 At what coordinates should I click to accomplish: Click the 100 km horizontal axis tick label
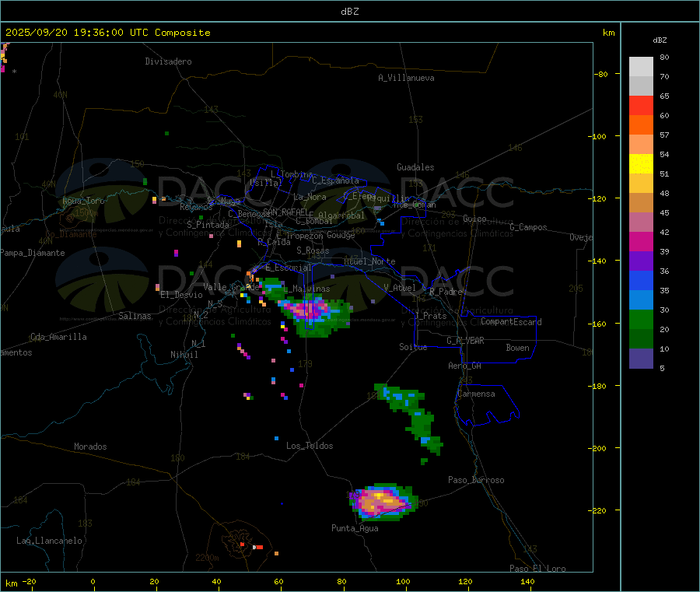[403, 581]
